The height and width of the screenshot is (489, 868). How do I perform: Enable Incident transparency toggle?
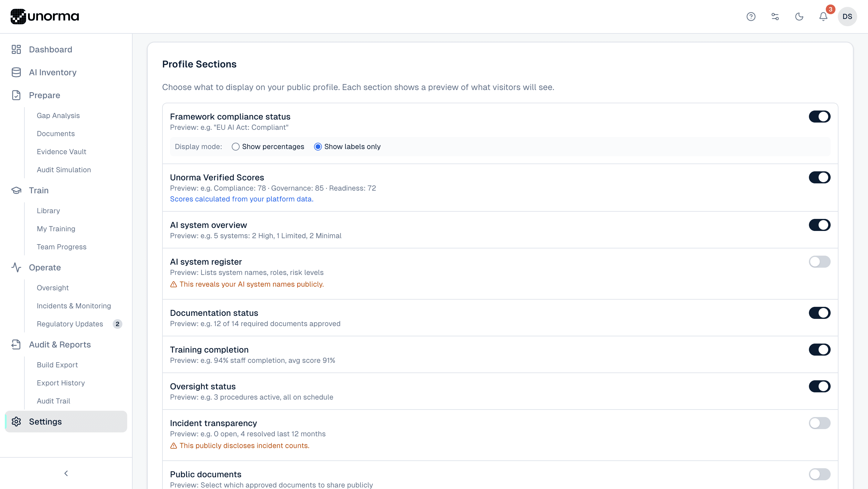click(819, 423)
